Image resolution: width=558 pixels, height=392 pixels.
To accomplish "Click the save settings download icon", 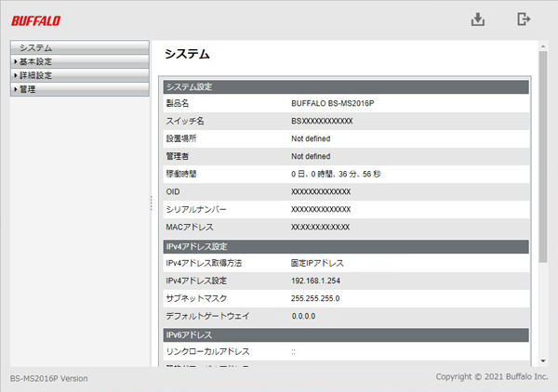I will pos(478,20).
